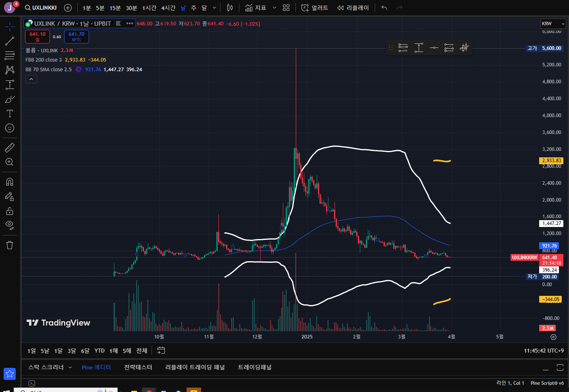
Task: Click the undo arrow
Action: (384, 8)
